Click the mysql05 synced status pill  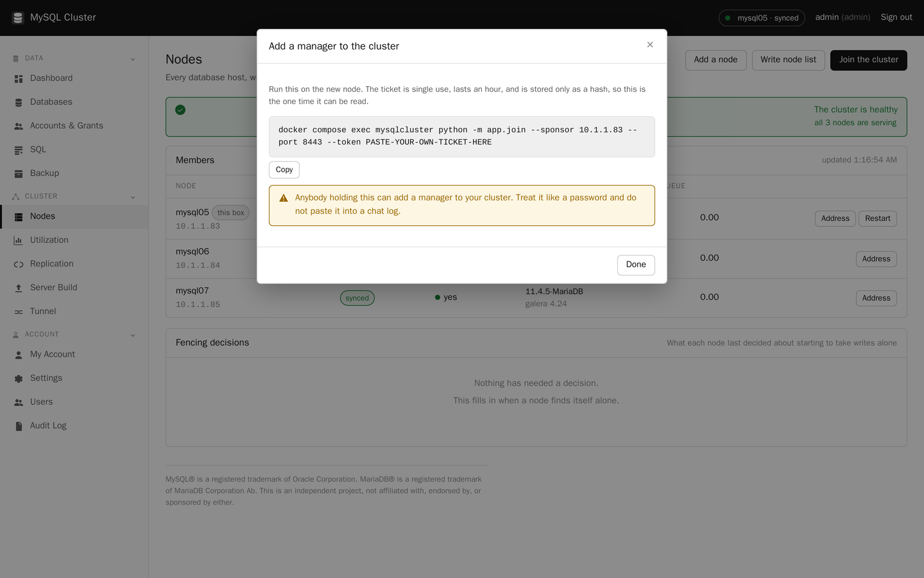pyautogui.click(x=762, y=18)
